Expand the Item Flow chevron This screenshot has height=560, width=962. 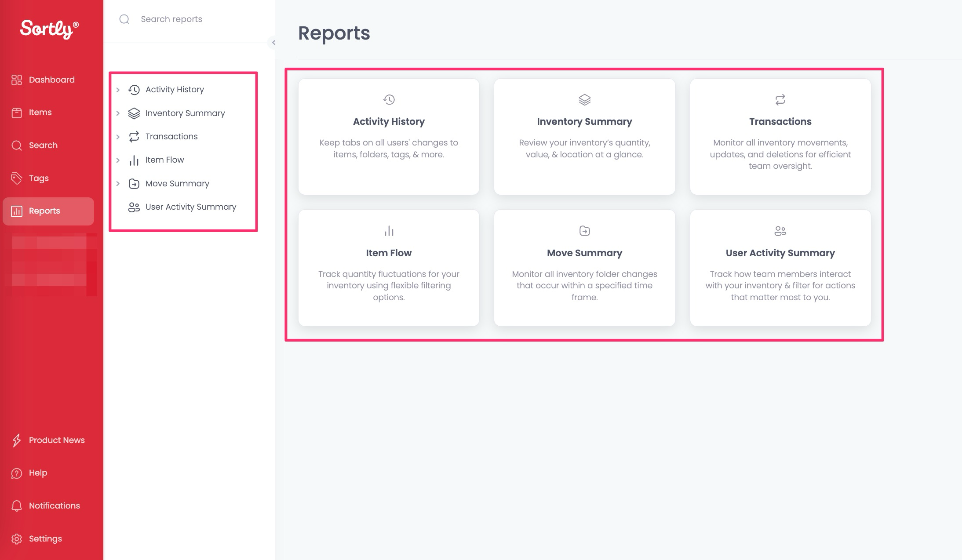coord(118,160)
